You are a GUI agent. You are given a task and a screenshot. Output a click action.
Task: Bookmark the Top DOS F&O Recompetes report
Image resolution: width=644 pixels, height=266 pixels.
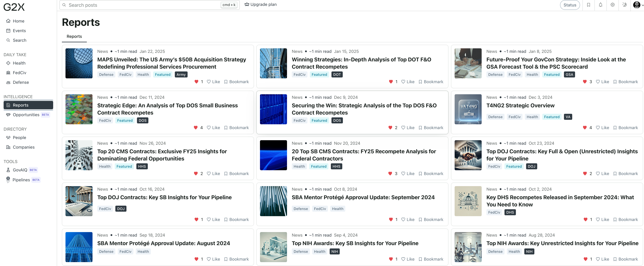pos(431,128)
